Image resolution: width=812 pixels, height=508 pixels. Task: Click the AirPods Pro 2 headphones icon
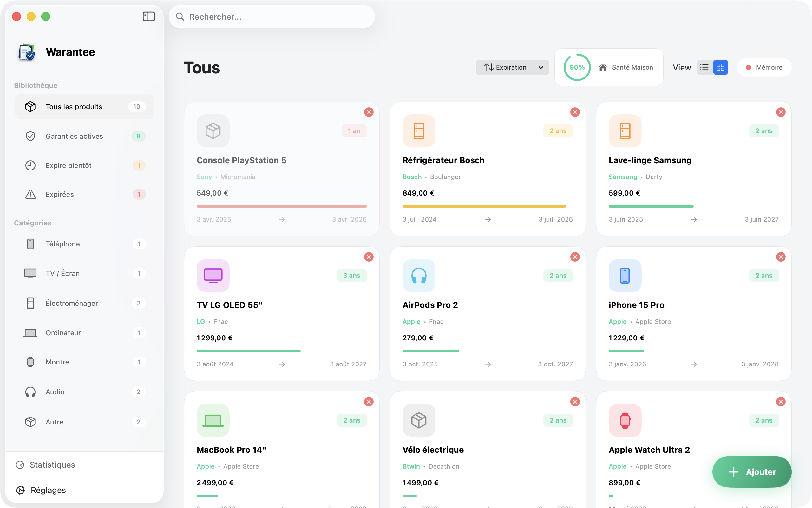pyautogui.click(x=419, y=276)
